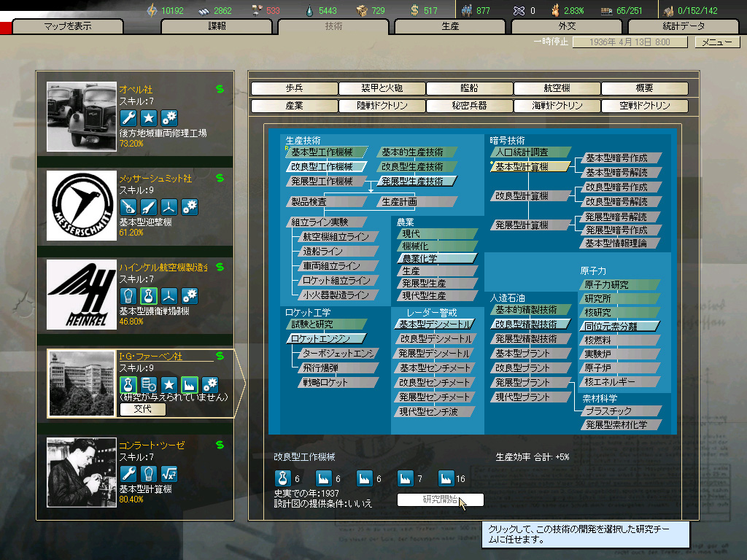Click the money dollar resource icon
The height and width of the screenshot is (560, 747).
pyautogui.click(x=415, y=10)
